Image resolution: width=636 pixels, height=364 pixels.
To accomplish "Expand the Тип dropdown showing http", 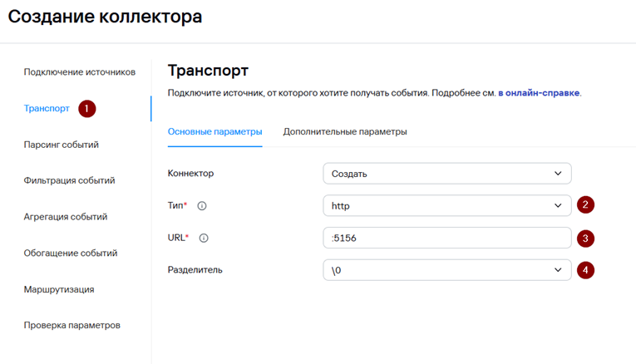I will [446, 206].
